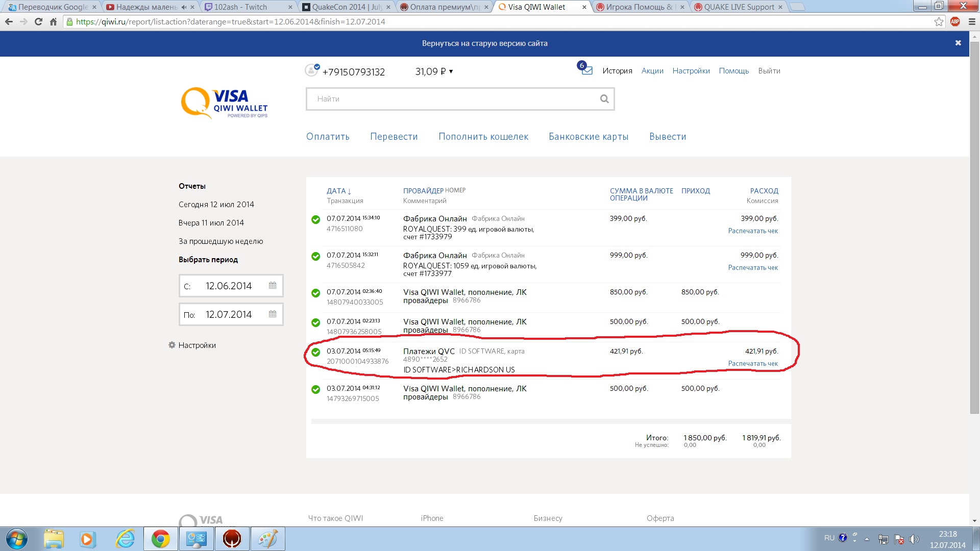Click the page vertical scrollbar
The image size is (980, 551).
974,228
